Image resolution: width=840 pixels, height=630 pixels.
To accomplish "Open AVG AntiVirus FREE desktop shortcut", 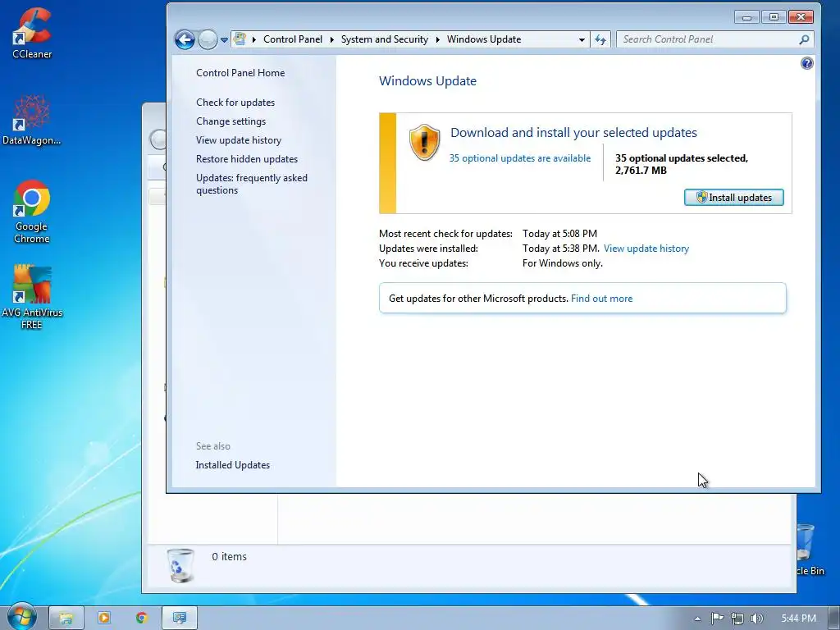I will 32,297.
